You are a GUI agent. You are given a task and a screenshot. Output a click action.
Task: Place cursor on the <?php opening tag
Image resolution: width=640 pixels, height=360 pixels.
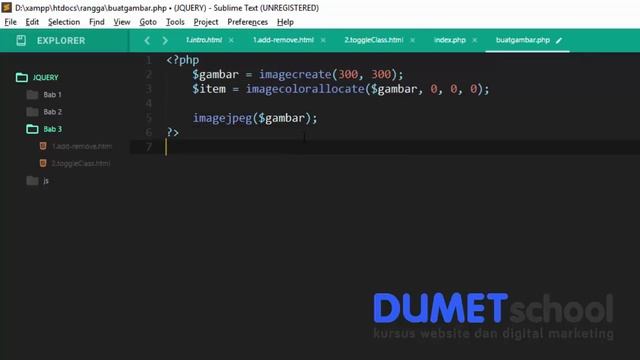[182, 60]
